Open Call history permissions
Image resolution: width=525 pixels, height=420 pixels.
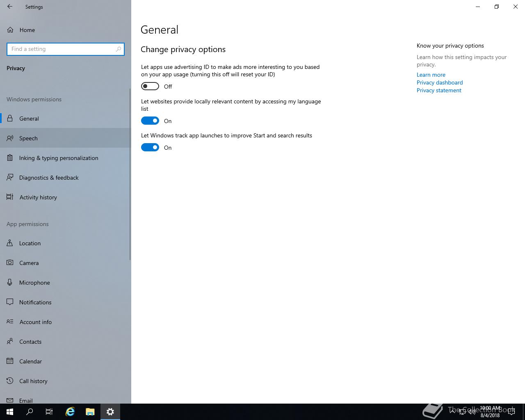66,381
